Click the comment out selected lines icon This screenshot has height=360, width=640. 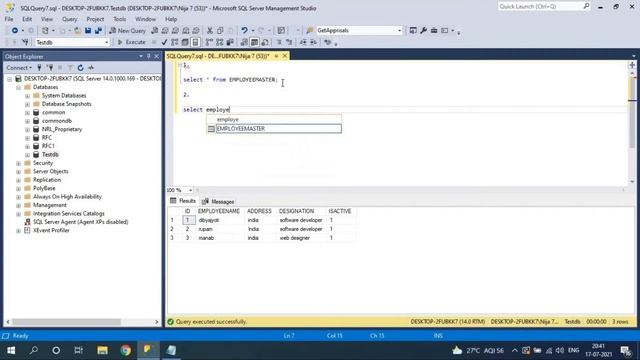(279, 42)
